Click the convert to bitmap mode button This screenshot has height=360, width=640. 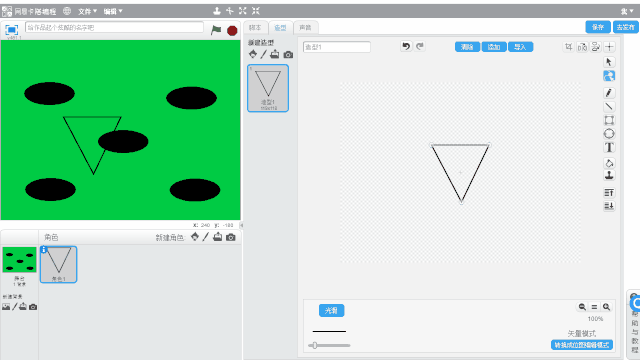[x=582, y=345]
